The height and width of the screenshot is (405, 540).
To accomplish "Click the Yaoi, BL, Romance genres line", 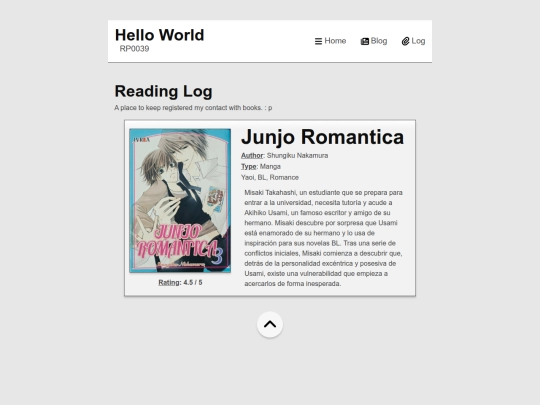I will coord(270,178).
